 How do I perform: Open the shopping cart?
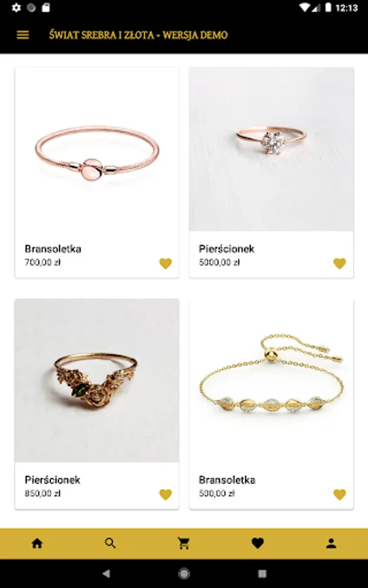tap(184, 543)
